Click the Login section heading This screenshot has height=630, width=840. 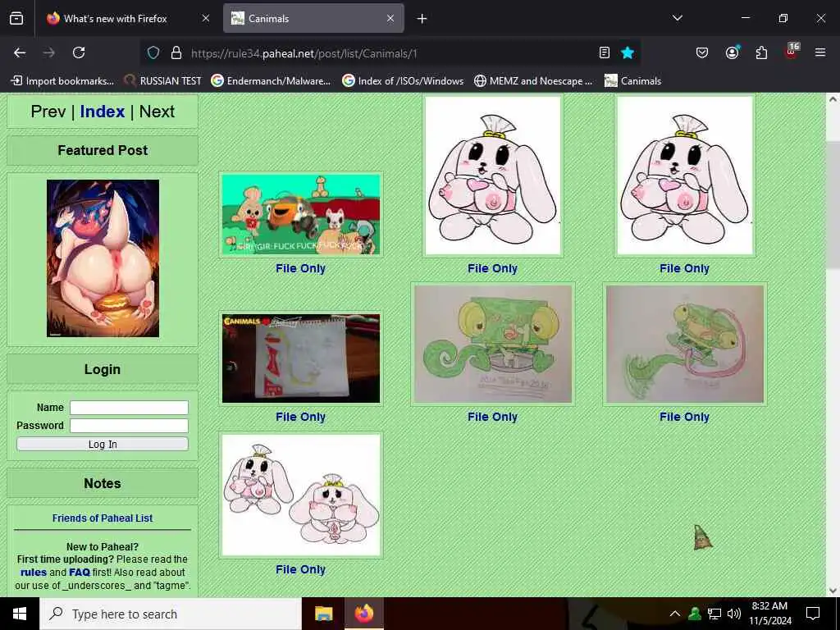103,369
